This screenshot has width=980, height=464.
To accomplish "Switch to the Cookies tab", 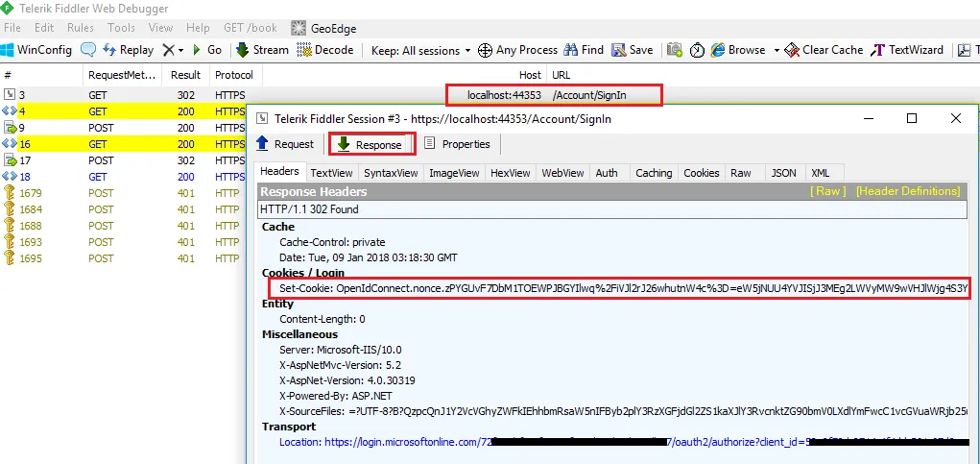I will click(702, 173).
